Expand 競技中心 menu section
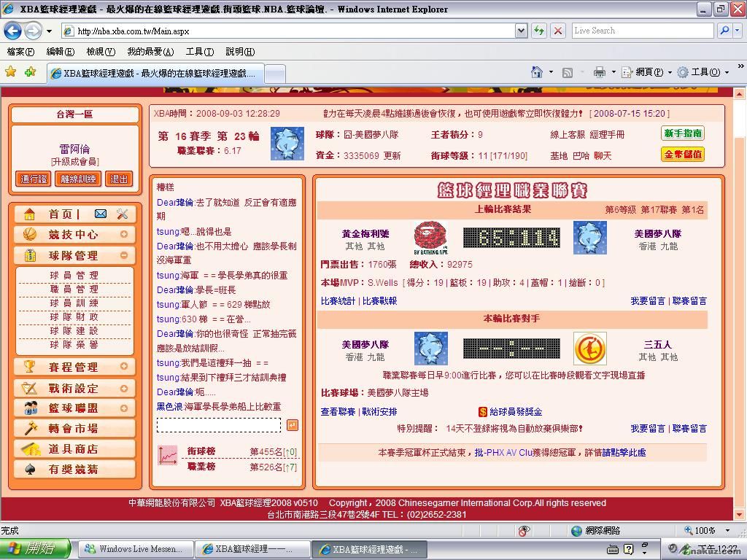747x560 pixels. (124, 234)
